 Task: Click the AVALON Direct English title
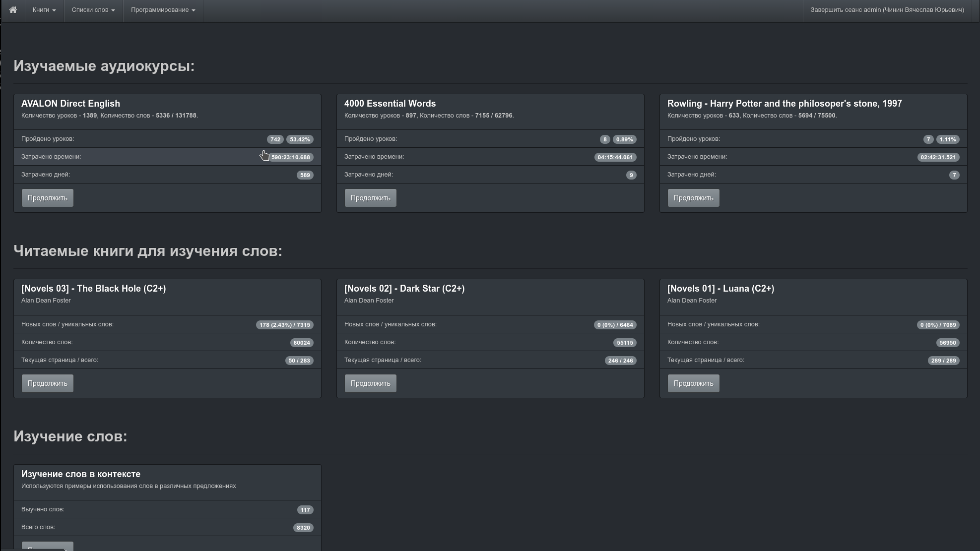pyautogui.click(x=70, y=104)
